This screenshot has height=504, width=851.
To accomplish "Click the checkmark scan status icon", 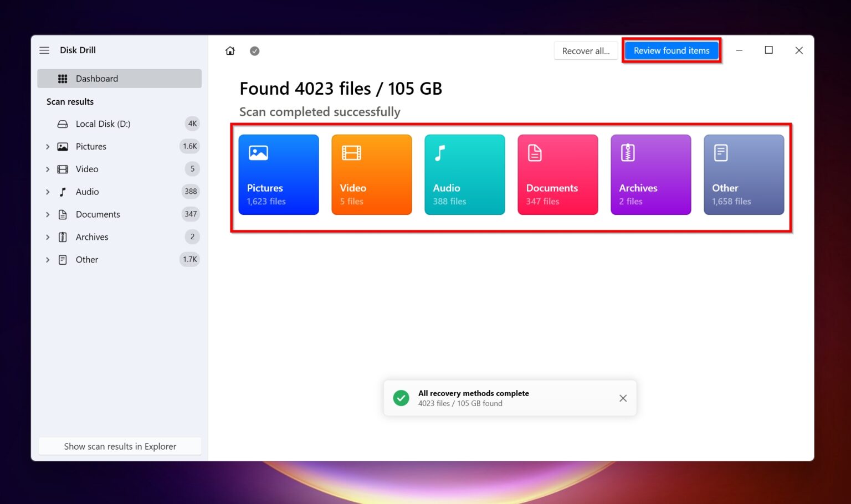I will coord(254,50).
